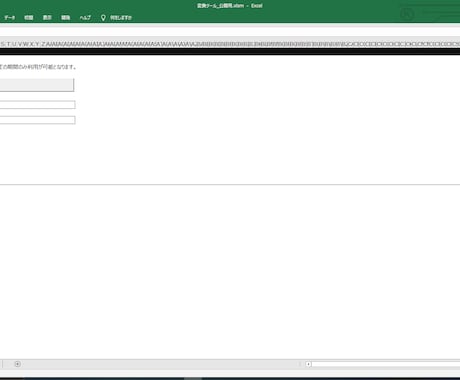This screenshot has height=380, width=460.
Task: Open the ヘルプ ribbon tab
Action: pyautogui.click(x=85, y=17)
